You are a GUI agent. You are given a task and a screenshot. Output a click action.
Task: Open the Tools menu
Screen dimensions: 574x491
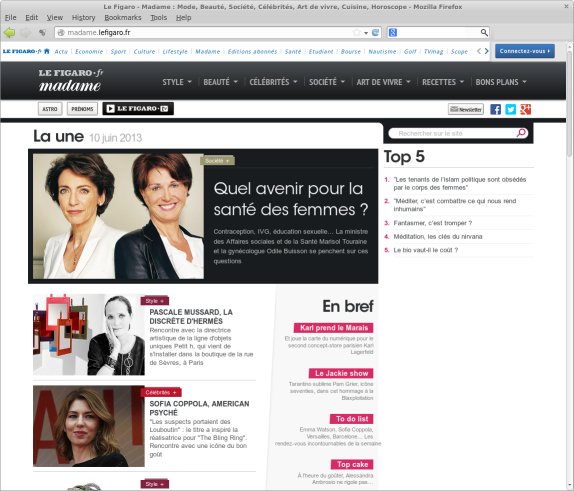[x=159, y=18]
